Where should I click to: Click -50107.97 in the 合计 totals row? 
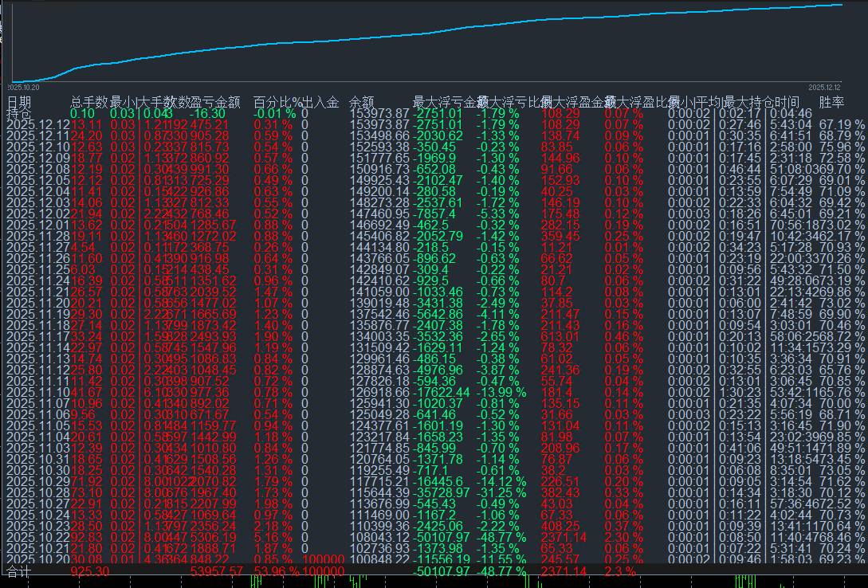point(441,571)
